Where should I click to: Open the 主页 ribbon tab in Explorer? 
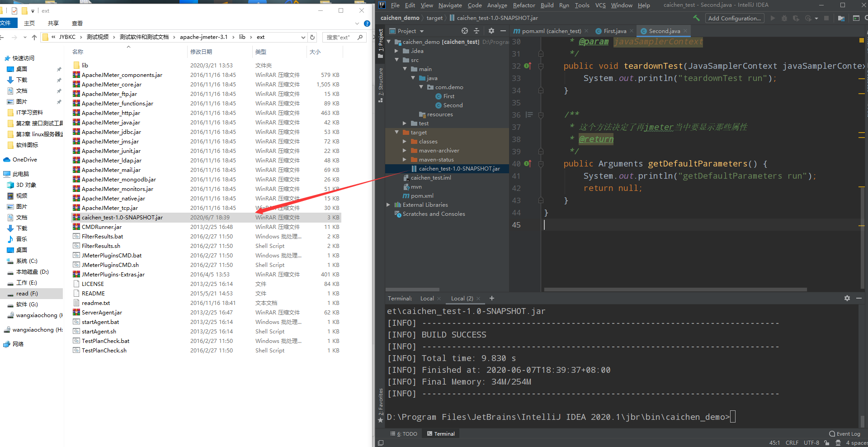point(29,24)
